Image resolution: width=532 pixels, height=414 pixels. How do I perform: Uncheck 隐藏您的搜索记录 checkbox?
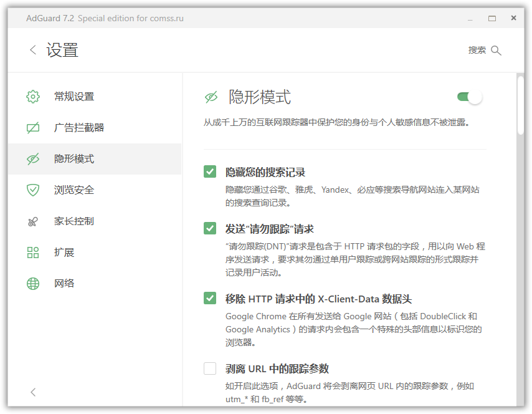210,171
